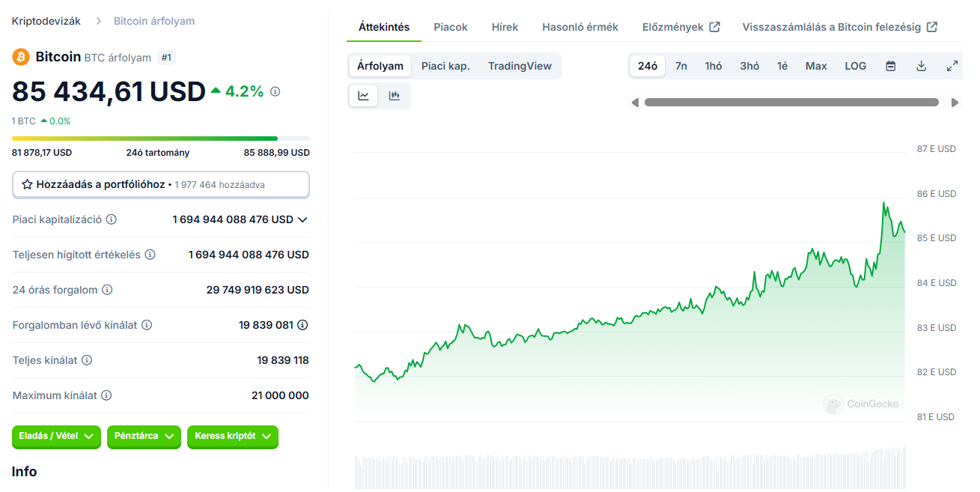Click the download chart data icon
This screenshot has height=492, width=980.
tap(922, 66)
